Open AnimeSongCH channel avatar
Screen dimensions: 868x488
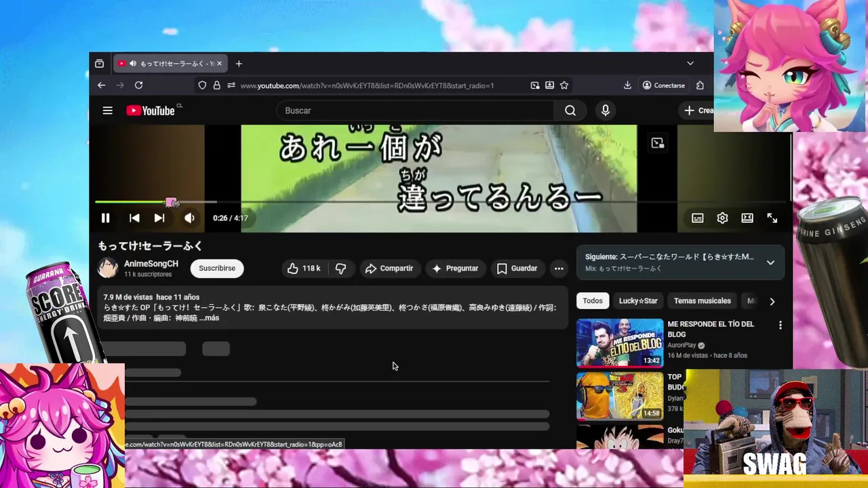[x=108, y=268]
